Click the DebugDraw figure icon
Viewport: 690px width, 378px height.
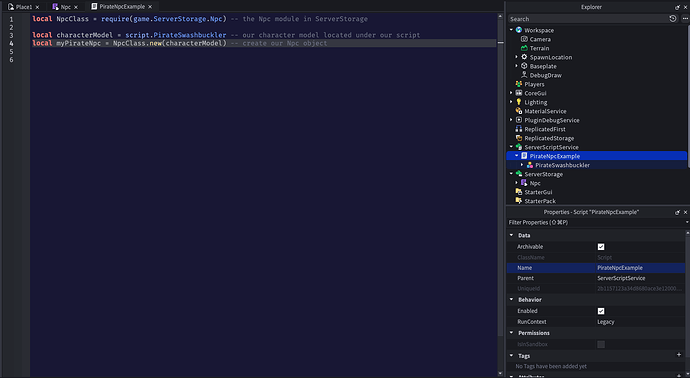click(x=524, y=75)
